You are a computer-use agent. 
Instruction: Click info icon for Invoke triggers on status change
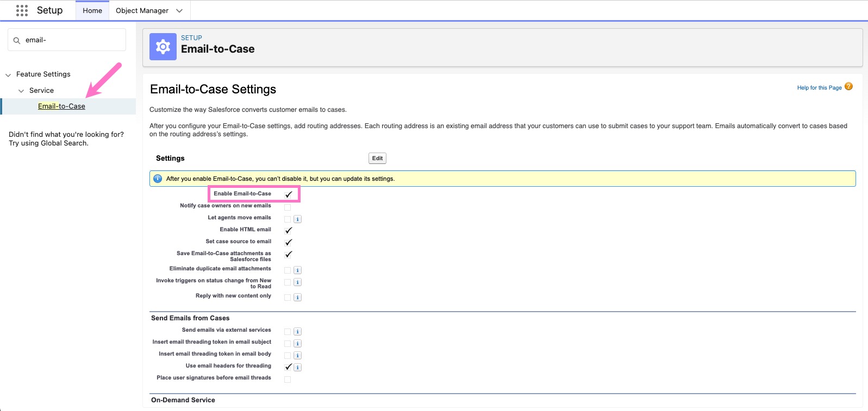tap(297, 282)
